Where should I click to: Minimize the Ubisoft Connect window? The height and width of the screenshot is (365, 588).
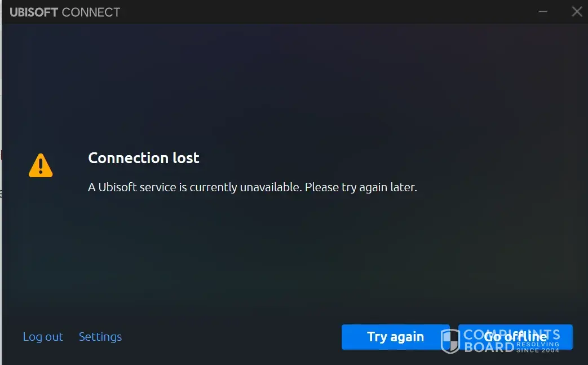(x=543, y=12)
